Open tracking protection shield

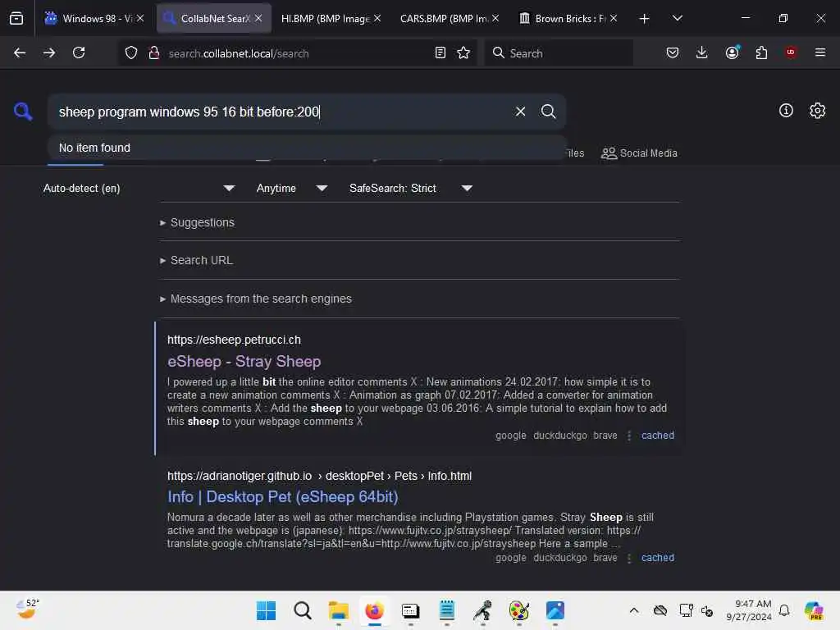[x=131, y=53]
